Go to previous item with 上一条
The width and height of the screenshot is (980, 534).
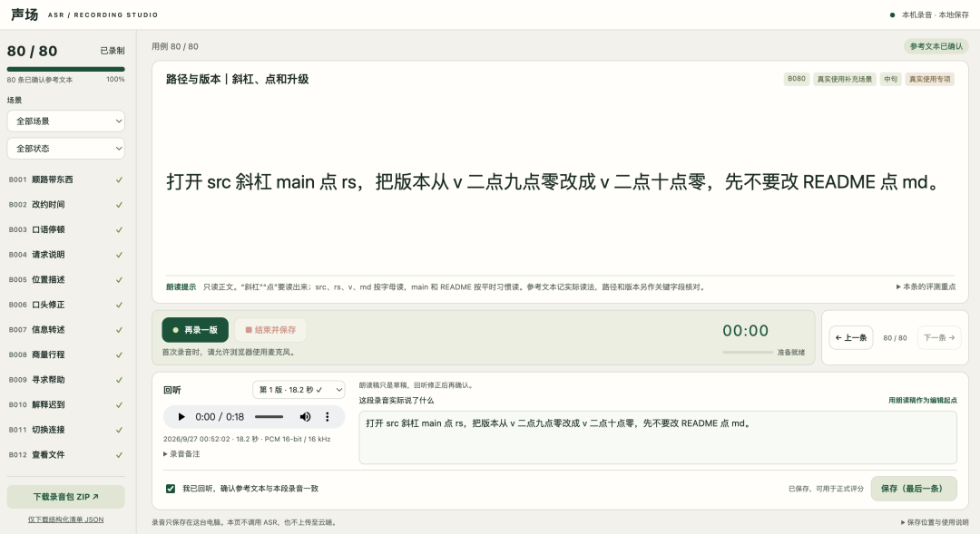click(x=850, y=337)
